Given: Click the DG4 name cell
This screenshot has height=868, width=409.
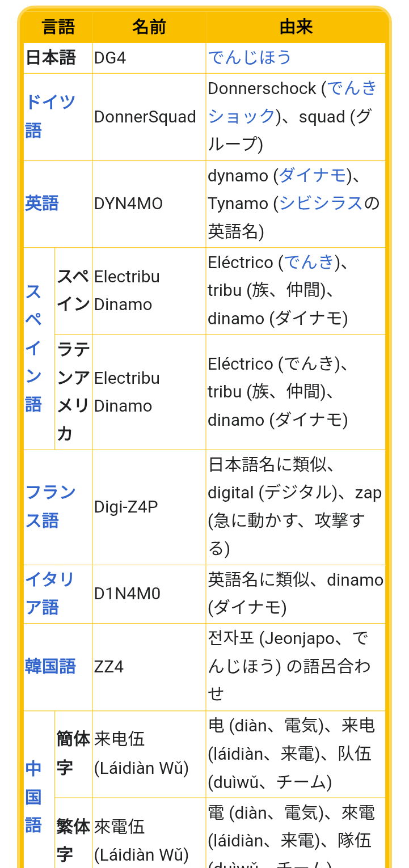Looking at the screenshot, I should (x=110, y=58).
